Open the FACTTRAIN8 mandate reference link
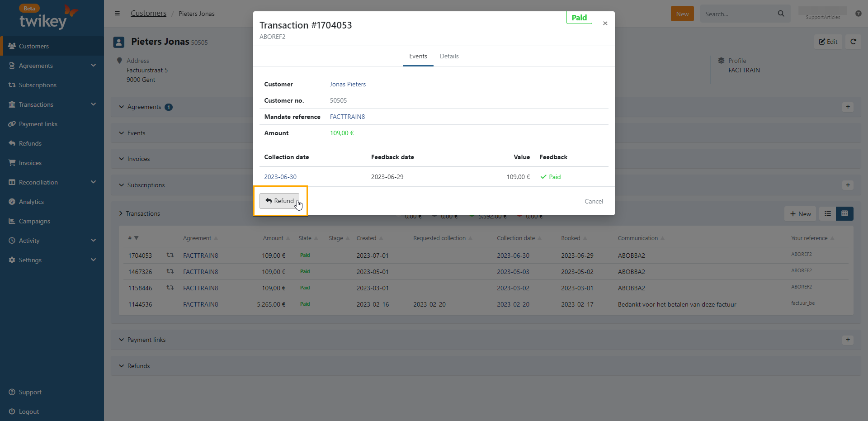This screenshot has width=868, height=421. coord(347,117)
